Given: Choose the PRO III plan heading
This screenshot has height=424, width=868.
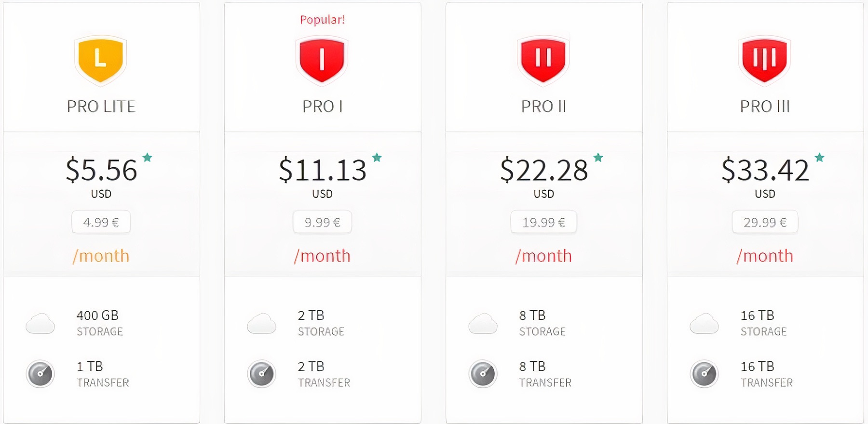Looking at the screenshot, I should pyautogui.click(x=765, y=106).
